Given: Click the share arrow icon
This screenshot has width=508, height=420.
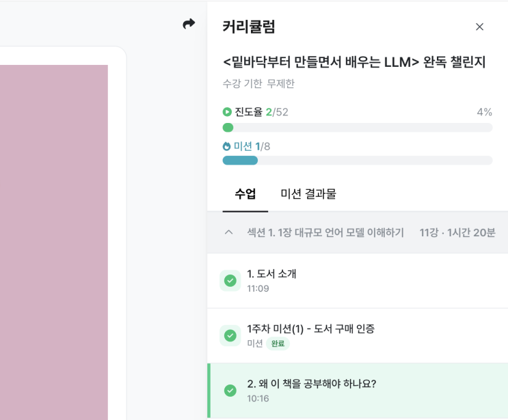Looking at the screenshot, I should coord(189,24).
